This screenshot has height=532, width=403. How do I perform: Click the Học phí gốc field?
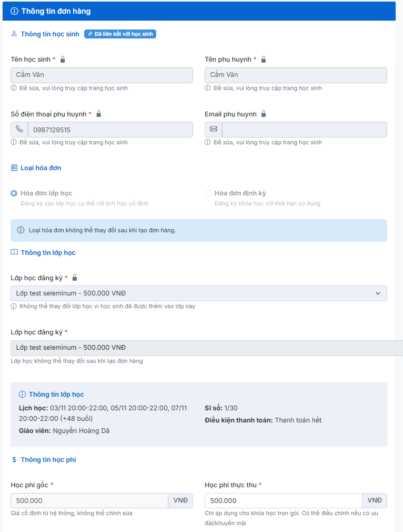pyautogui.click(x=89, y=500)
